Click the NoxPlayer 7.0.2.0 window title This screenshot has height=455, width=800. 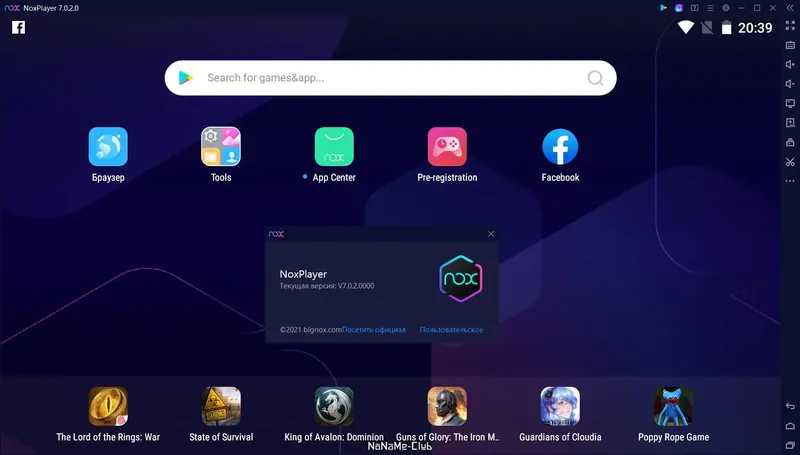click(x=51, y=8)
